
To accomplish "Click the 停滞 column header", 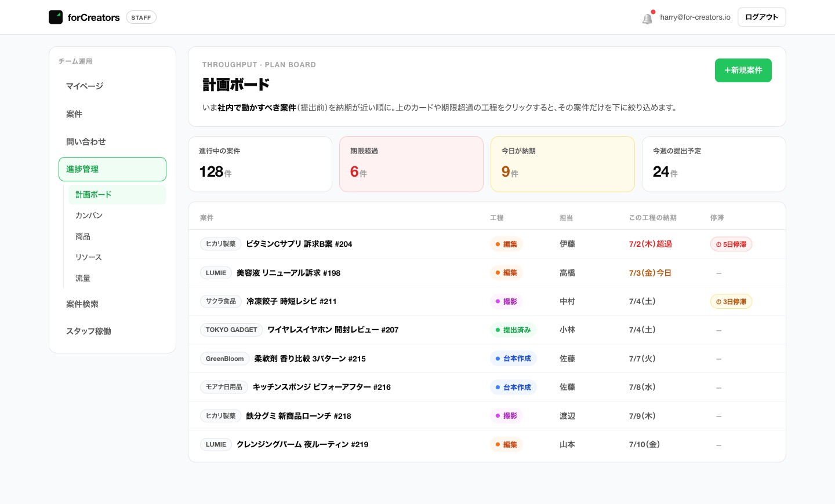I will [x=717, y=218].
